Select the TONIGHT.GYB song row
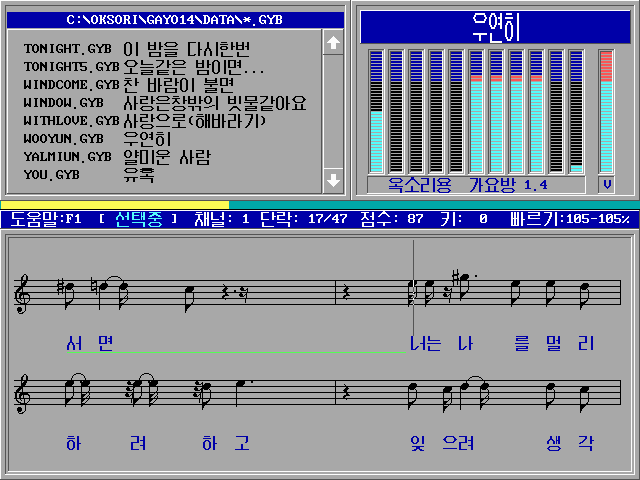This screenshot has height=480, width=640. tap(137, 49)
